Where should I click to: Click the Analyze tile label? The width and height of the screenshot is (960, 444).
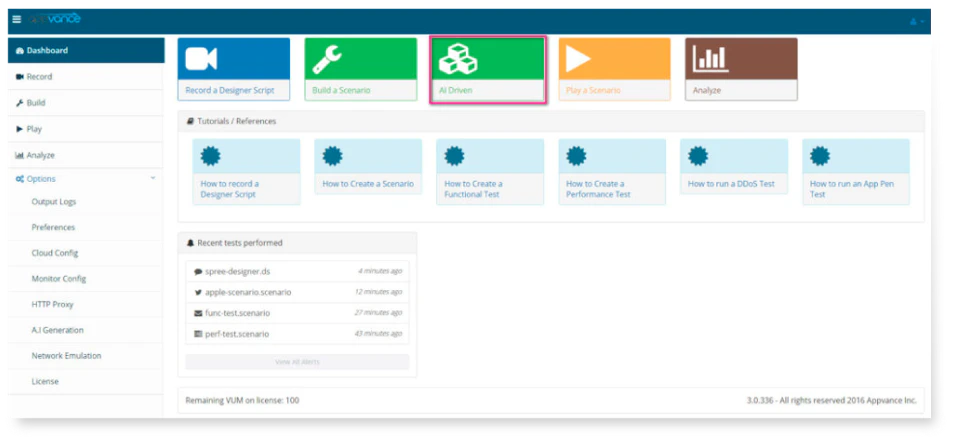[x=707, y=90]
